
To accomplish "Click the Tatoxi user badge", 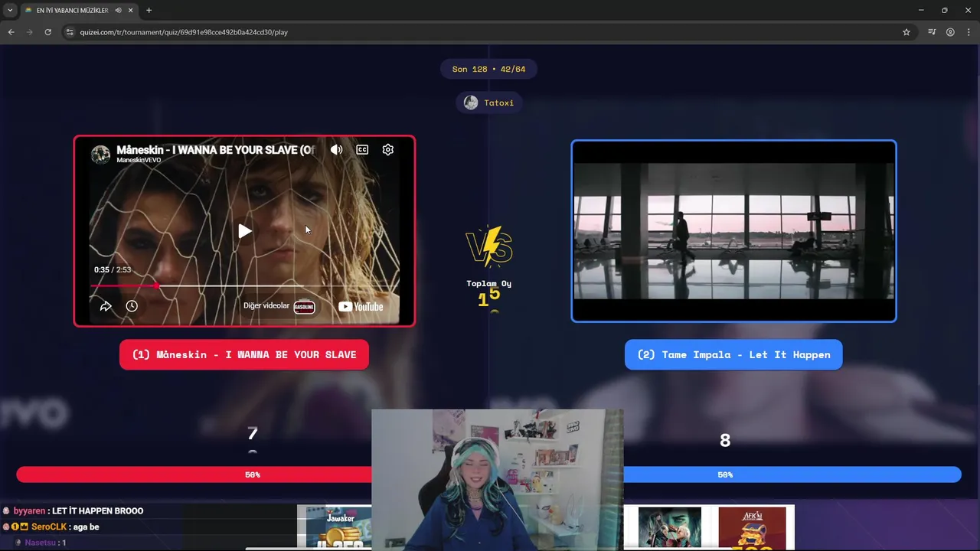I will (x=489, y=103).
